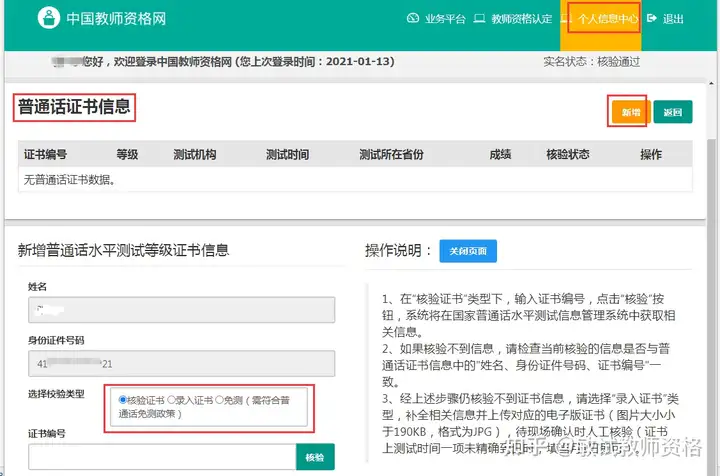Click the 操作说明 heading

coord(399,250)
